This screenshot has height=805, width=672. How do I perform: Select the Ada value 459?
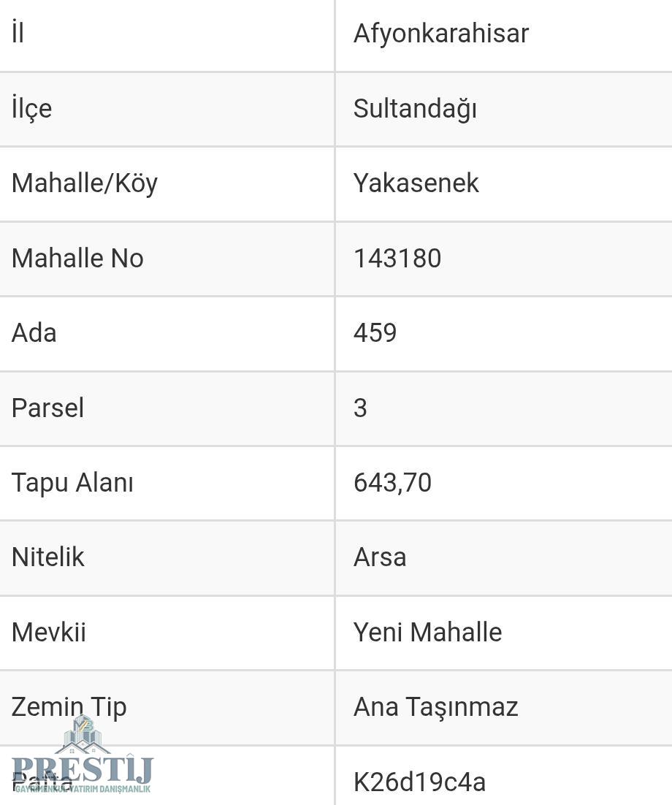point(375,332)
